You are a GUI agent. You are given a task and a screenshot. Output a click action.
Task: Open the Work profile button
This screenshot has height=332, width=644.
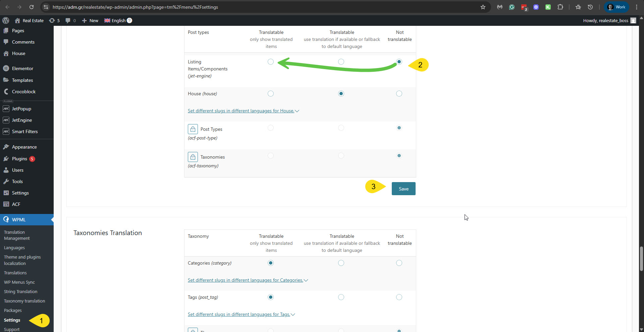point(616,7)
